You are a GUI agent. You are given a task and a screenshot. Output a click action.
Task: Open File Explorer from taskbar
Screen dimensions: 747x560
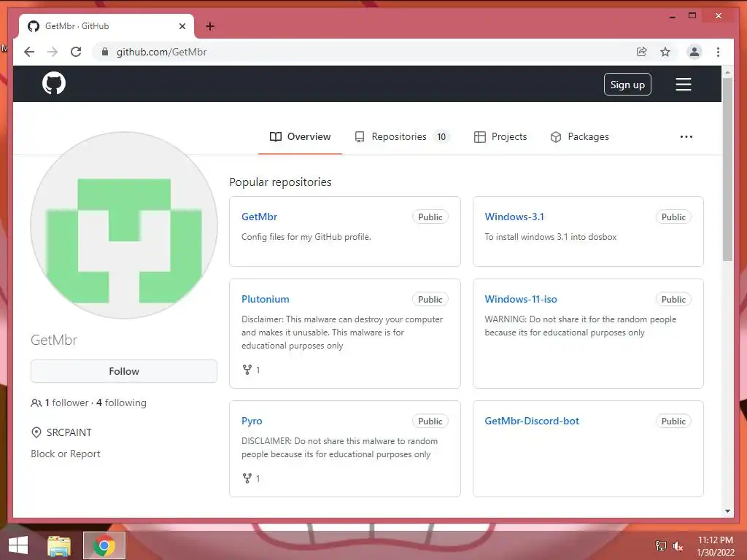pos(59,545)
